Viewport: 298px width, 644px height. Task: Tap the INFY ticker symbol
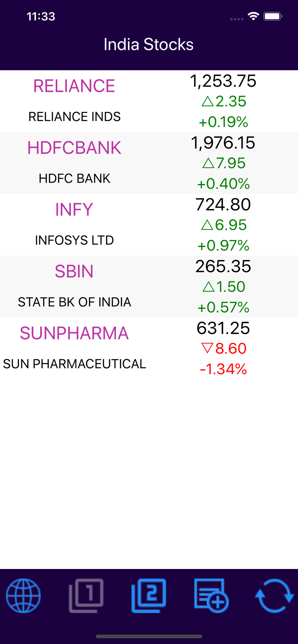pos(74,210)
